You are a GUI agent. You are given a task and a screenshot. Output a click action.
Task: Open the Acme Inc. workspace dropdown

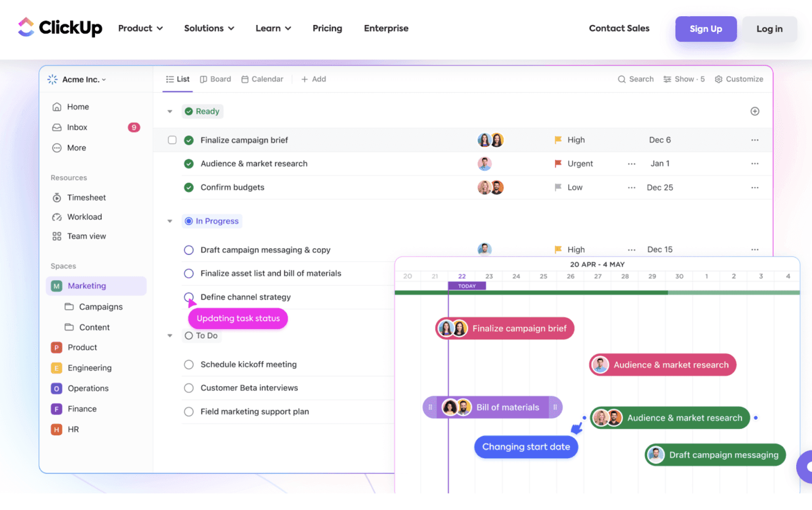pos(77,80)
